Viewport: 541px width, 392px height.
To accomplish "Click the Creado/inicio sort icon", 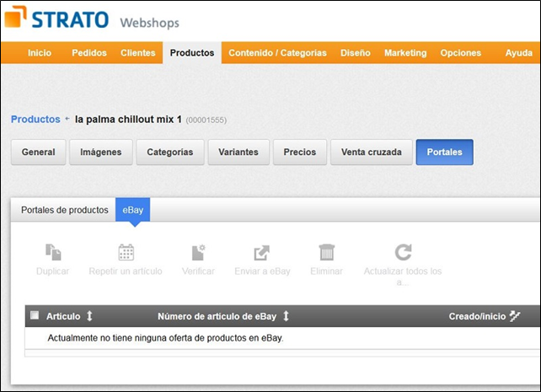I will point(515,316).
